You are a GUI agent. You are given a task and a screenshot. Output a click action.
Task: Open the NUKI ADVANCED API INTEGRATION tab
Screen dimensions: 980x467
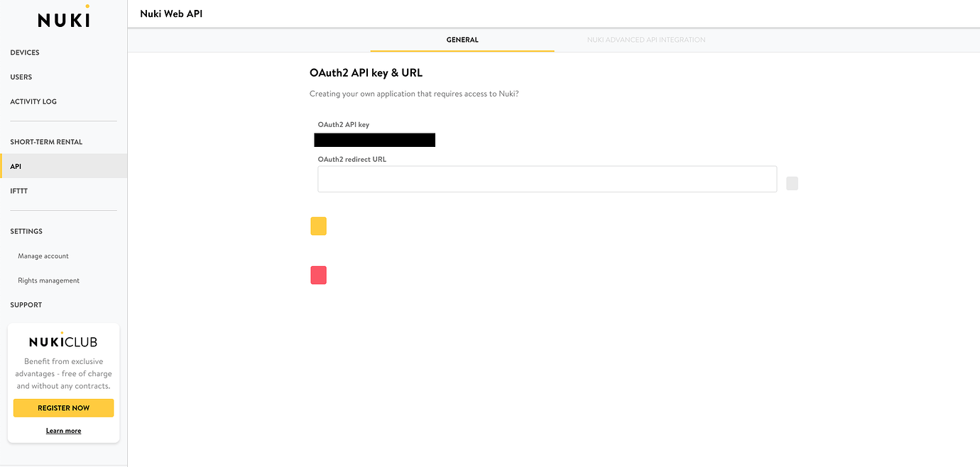646,40
